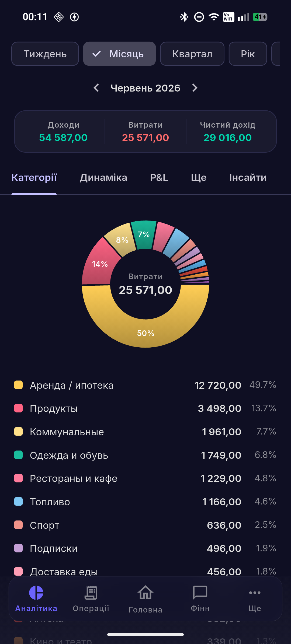Open the Продукты category row
291x644 pixels.
(x=145, y=408)
